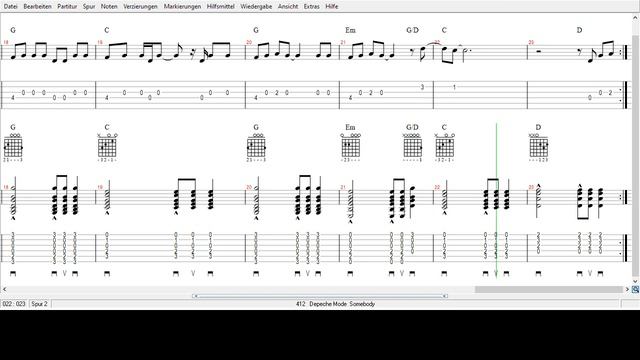Click the vertical scrollbar up arrow
This screenshot has height=360, width=640.
635,18
